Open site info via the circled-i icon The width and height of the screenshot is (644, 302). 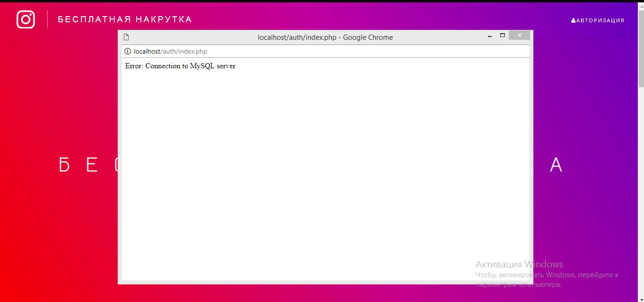click(127, 51)
